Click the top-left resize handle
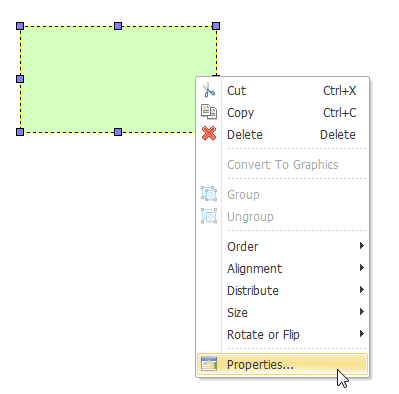 pyautogui.click(x=20, y=26)
